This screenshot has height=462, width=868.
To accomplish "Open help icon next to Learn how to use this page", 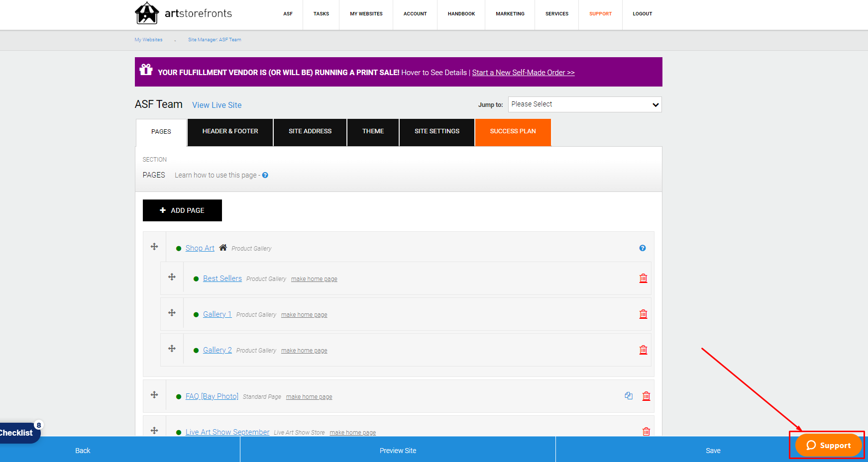I will tap(265, 175).
